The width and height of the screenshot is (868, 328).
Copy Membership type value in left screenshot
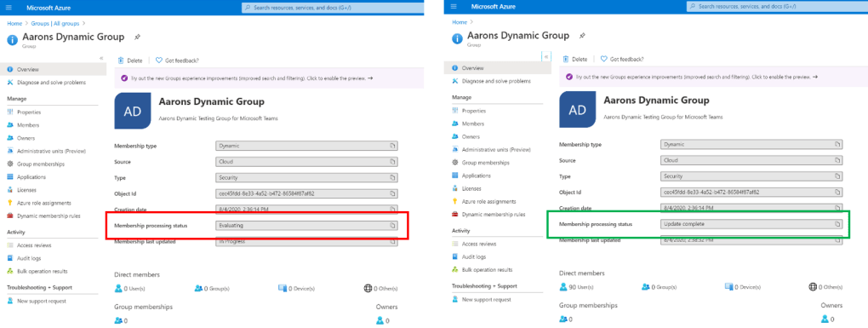point(392,146)
